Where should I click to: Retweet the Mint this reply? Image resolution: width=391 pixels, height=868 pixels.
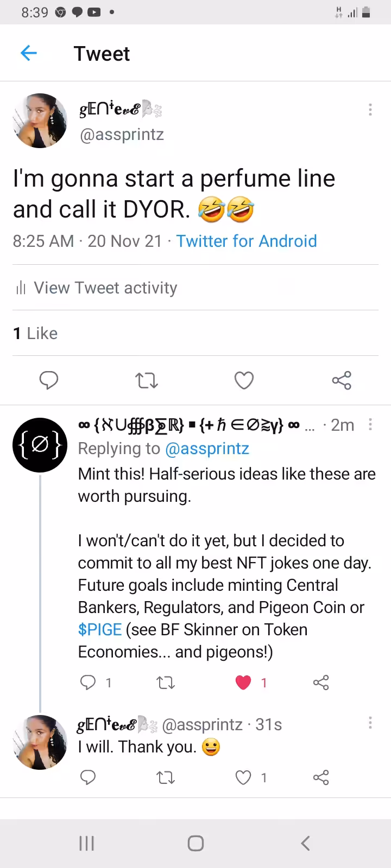click(166, 682)
